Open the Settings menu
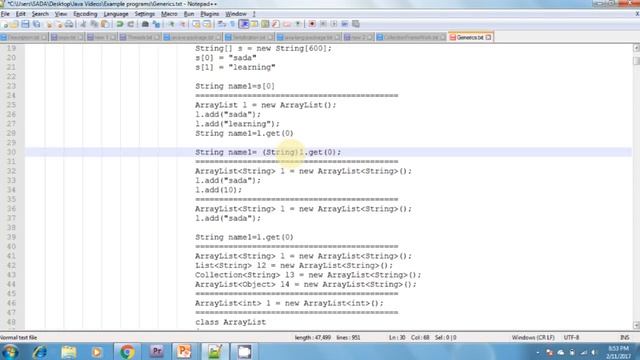 144,14
